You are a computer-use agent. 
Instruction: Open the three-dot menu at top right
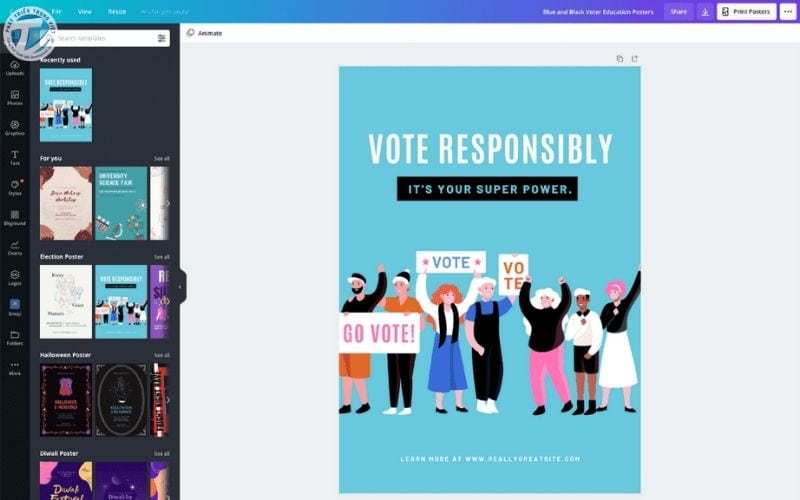point(788,12)
